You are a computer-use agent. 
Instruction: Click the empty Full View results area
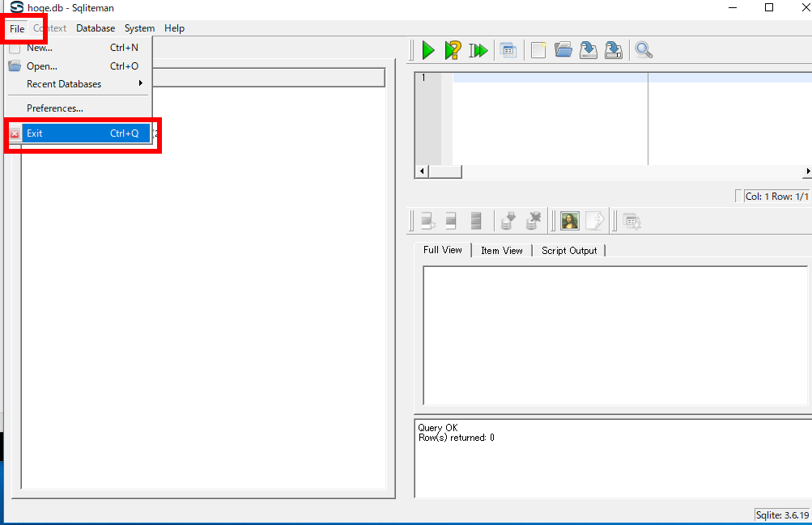[x=616, y=335]
